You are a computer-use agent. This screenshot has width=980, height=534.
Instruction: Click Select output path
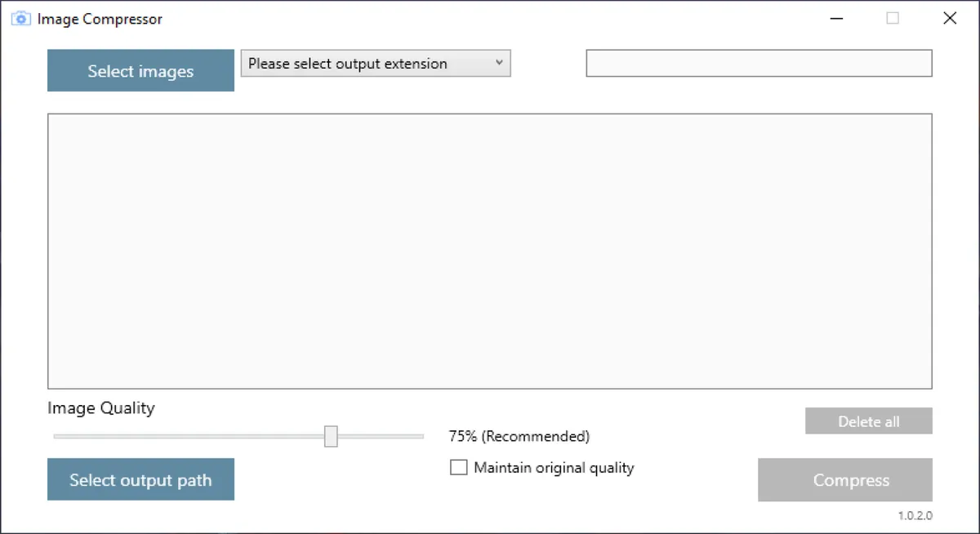pyautogui.click(x=140, y=479)
